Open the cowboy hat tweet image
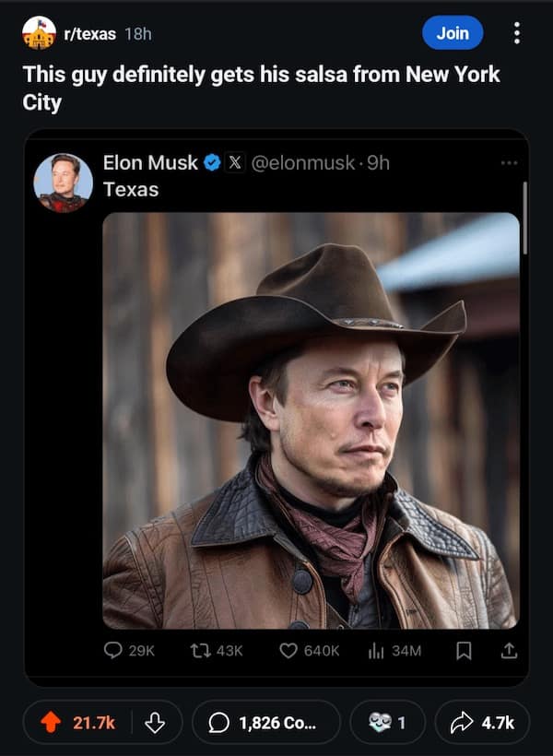 click(x=311, y=420)
